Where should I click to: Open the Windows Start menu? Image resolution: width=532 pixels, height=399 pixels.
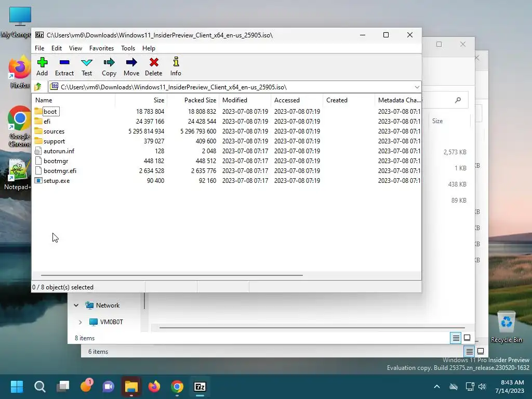click(x=17, y=387)
